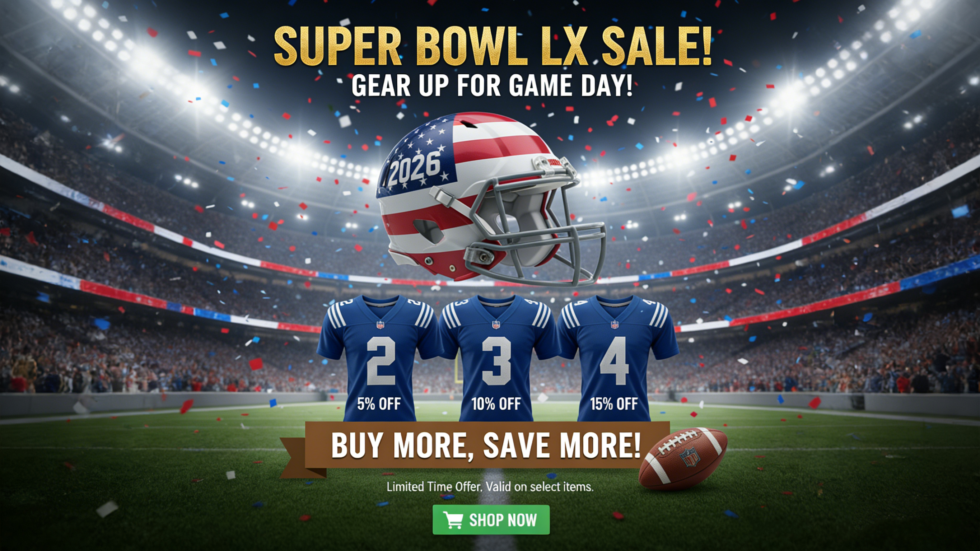This screenshot has height=551, width=980.
Task: Click the GEAR UP FOR GAME DAY! subtitle
Action: click(x=492, y=86)
